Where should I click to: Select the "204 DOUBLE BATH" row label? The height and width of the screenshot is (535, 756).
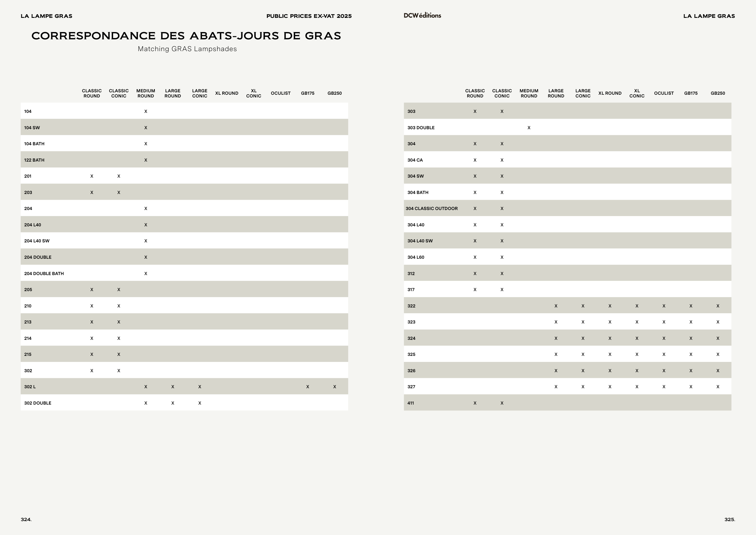pos(44,274)
